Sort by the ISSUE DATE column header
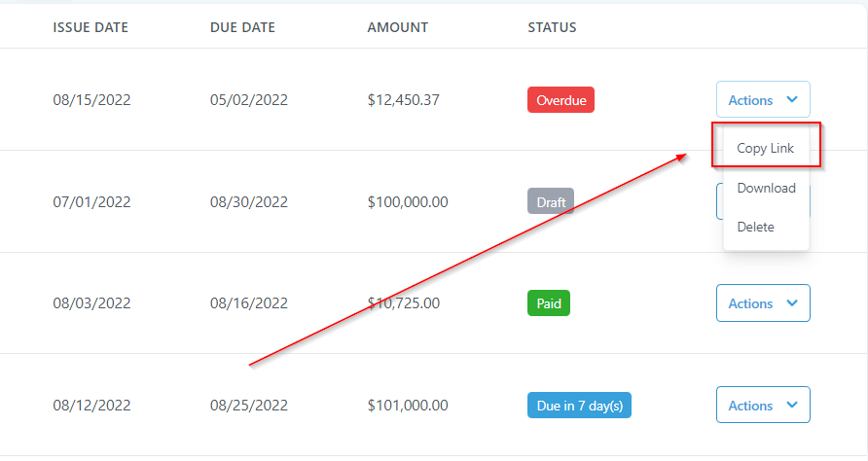Viewport: 868px width, 461px height. coord(89,27)
